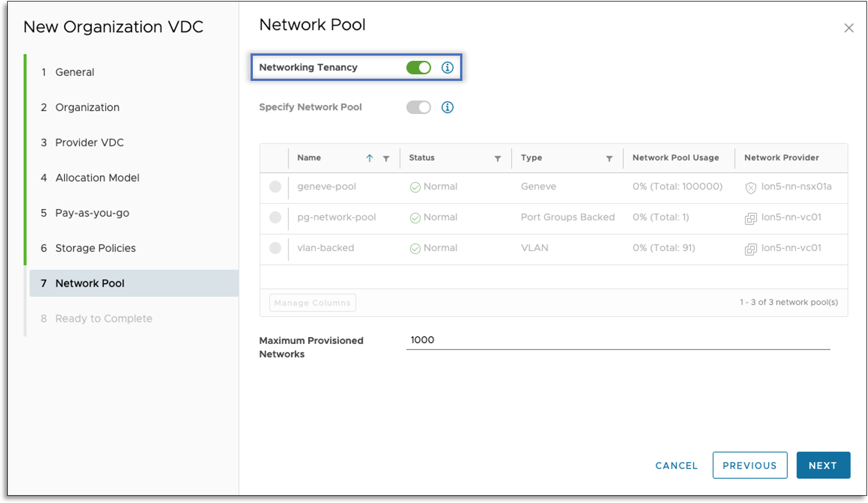Click the vCenter icon in vlan-backed row
868x503 pixels.
pyautogui.click(x=751, y=249)
